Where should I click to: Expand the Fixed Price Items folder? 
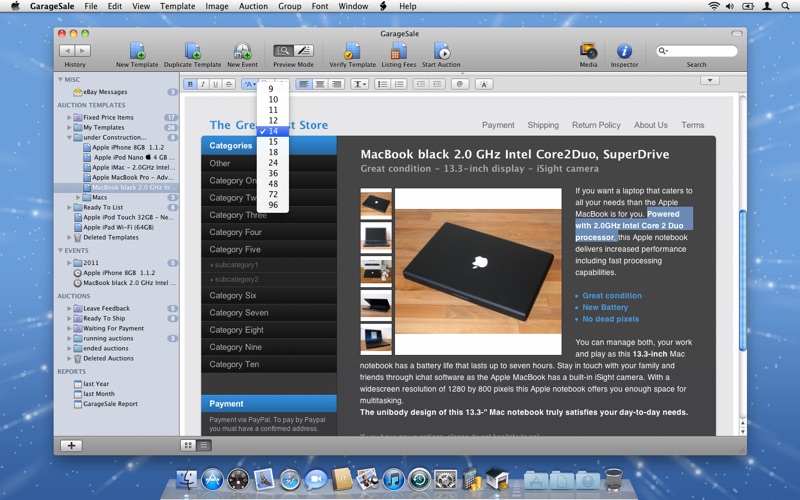(70, 117)
